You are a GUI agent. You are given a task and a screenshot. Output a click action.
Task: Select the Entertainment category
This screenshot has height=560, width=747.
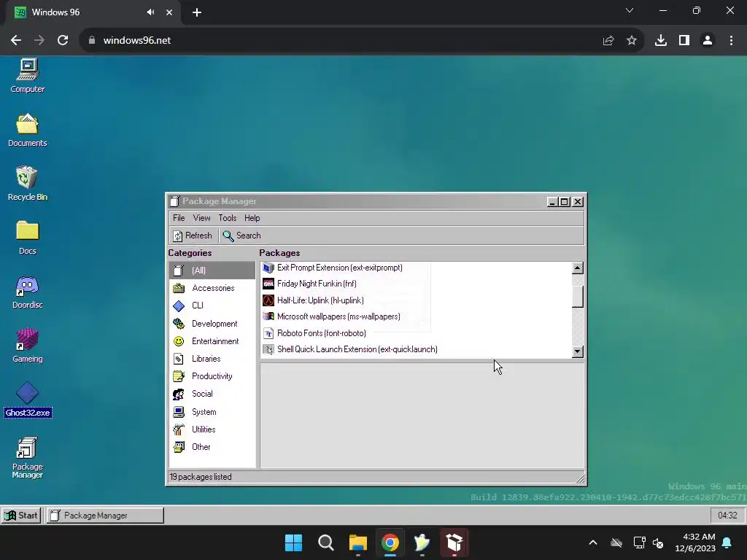[x=212, y=341]
